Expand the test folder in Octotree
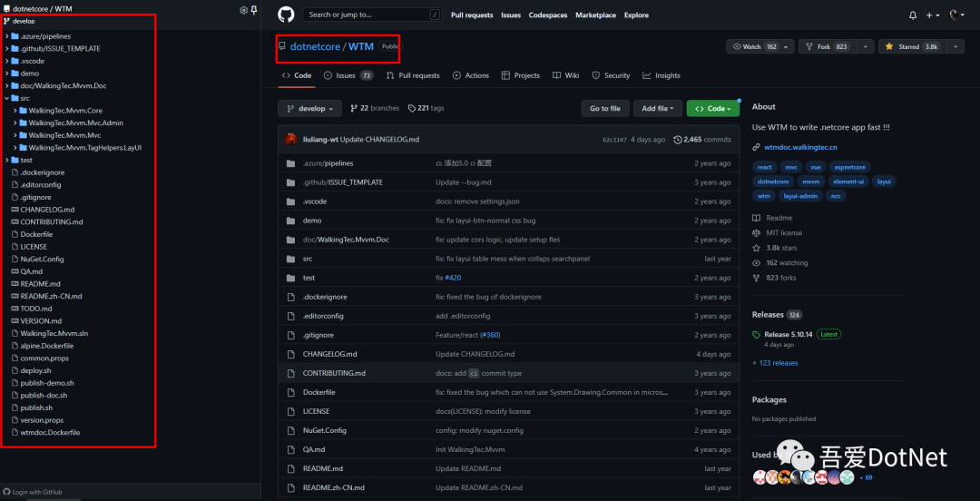The image size is (980, 501). click(x=7, y=160)
